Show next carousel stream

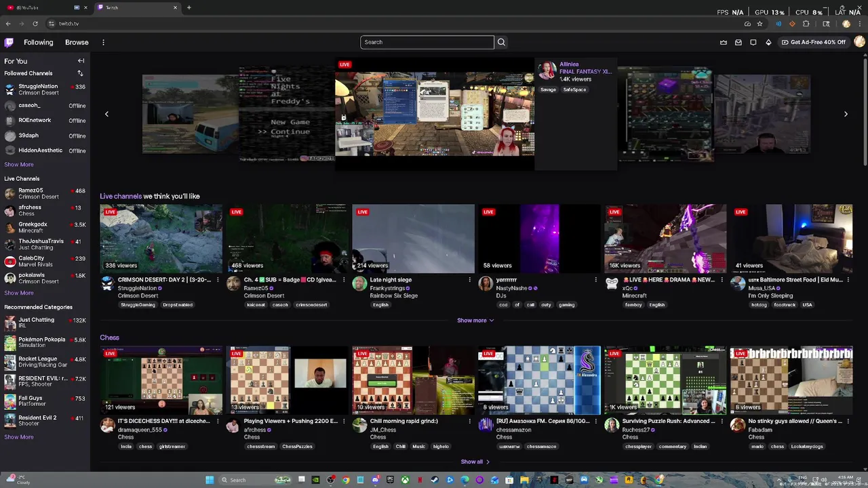tap(846, 114)
